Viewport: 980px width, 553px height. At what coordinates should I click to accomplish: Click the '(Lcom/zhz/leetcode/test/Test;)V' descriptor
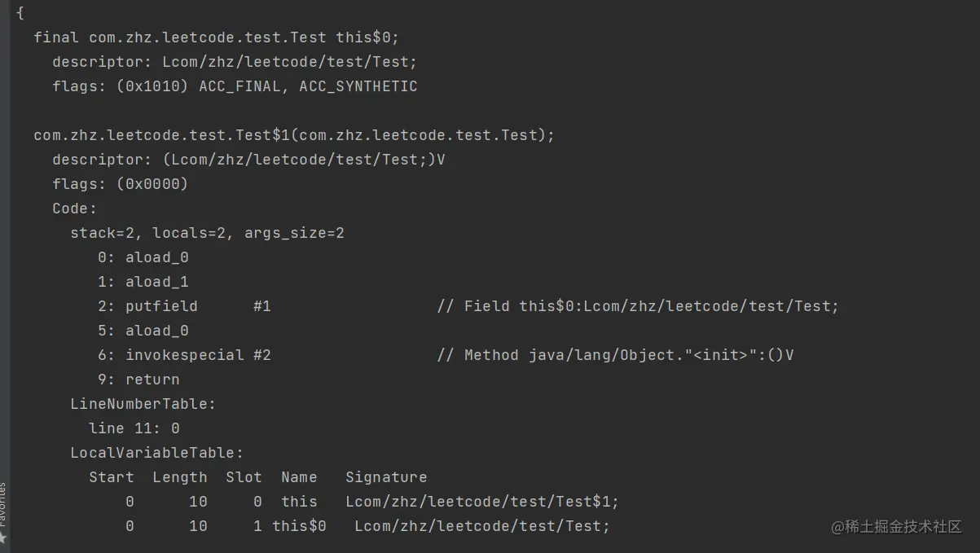304,160
